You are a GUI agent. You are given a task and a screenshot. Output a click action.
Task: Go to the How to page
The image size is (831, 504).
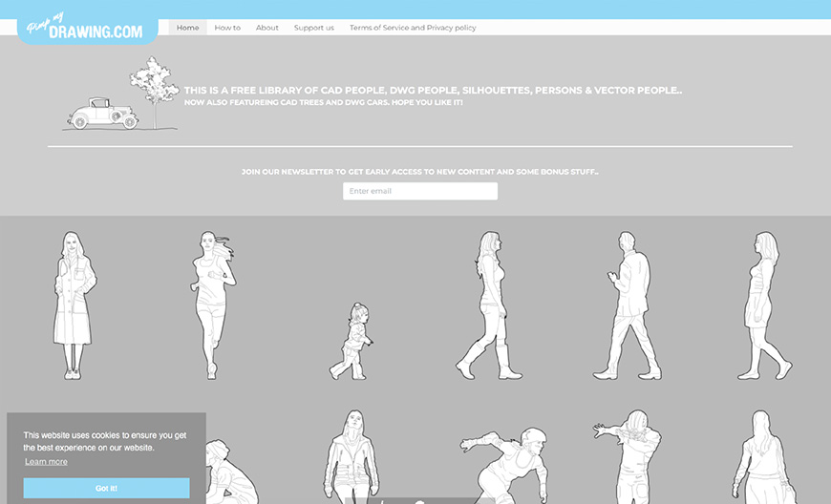tap(227, 28)
